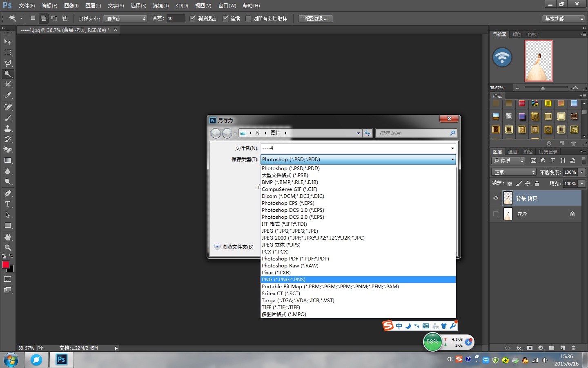588x368 pixels.
Task: Select the Blur tool
Action: click(7, 171)
